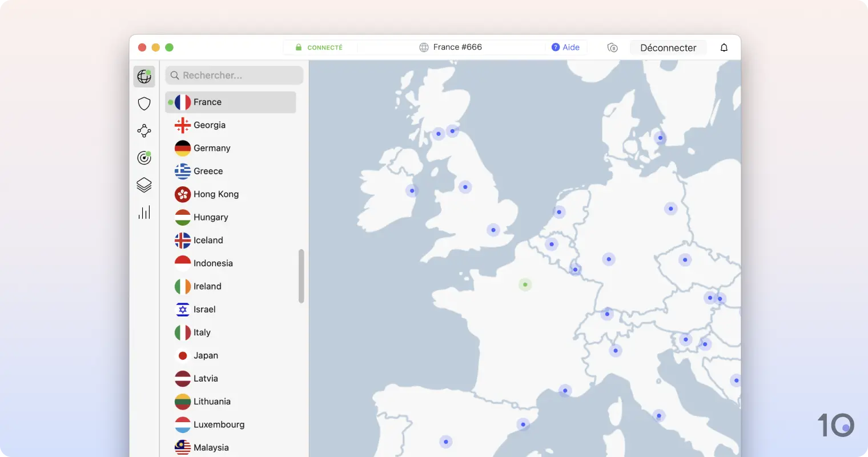Click the magnifier icon in search bar
This screenshot has width=868, height=457.
[174, 75]
